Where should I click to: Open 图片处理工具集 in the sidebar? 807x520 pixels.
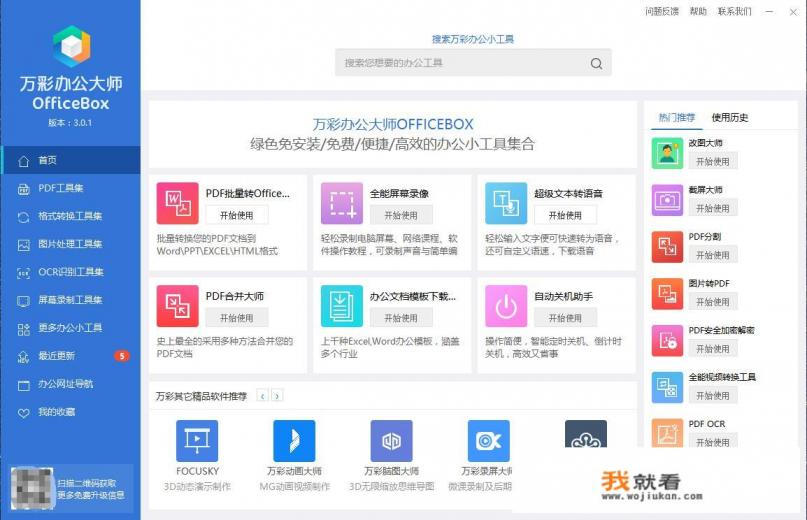pyautogui.click(x=71, y=244)
